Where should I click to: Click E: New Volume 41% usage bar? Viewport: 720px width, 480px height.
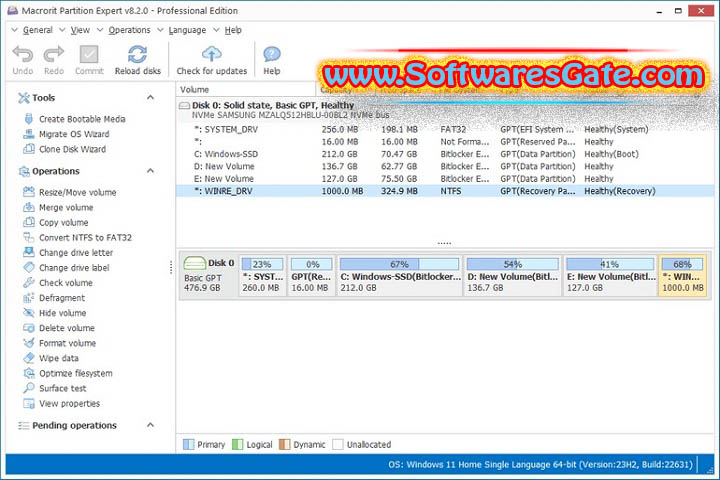point(610,264)
